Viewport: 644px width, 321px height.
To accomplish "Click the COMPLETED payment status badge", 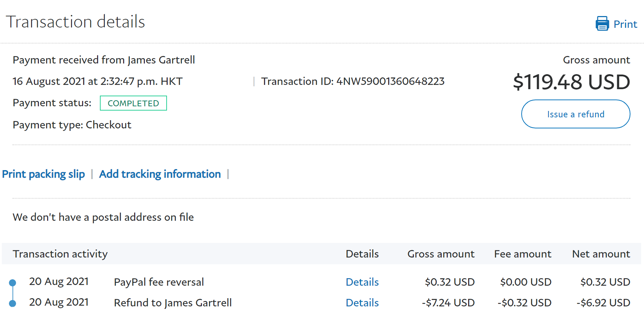I will point(133,103).
